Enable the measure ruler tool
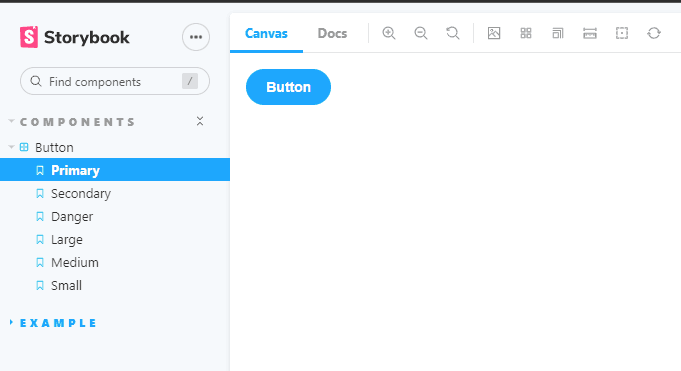 [x=590, y=33]
